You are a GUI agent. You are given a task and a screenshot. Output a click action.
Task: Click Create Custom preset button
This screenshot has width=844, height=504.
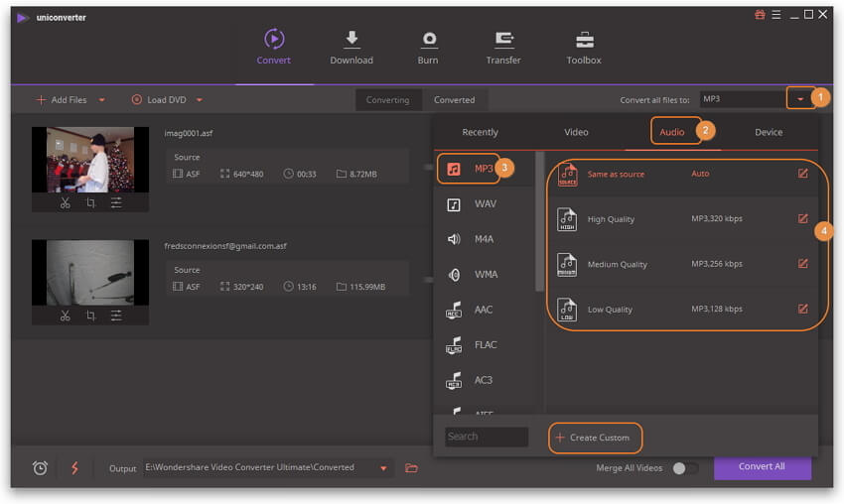(x=595, y=438)
